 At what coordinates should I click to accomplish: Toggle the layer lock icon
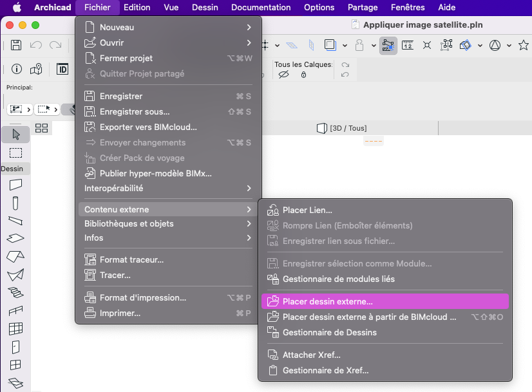(303, 75)
